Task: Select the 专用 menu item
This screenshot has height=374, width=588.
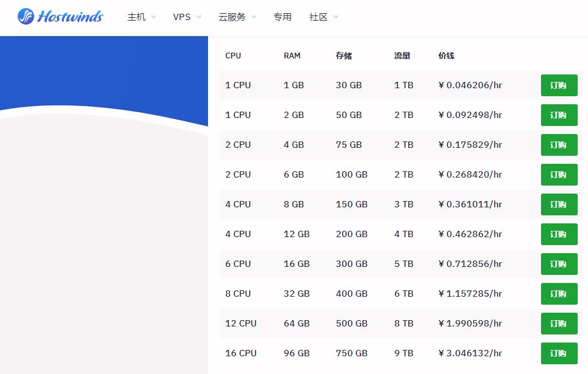Action: coord(283,17)
